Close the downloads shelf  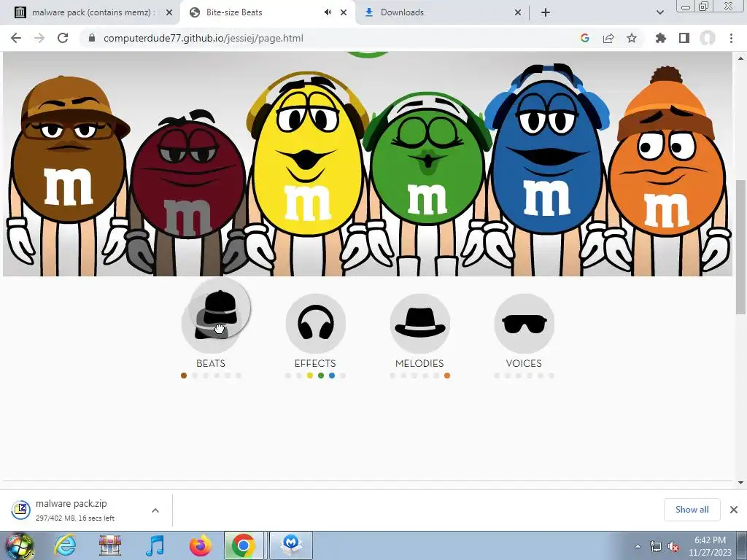(734, 510)
